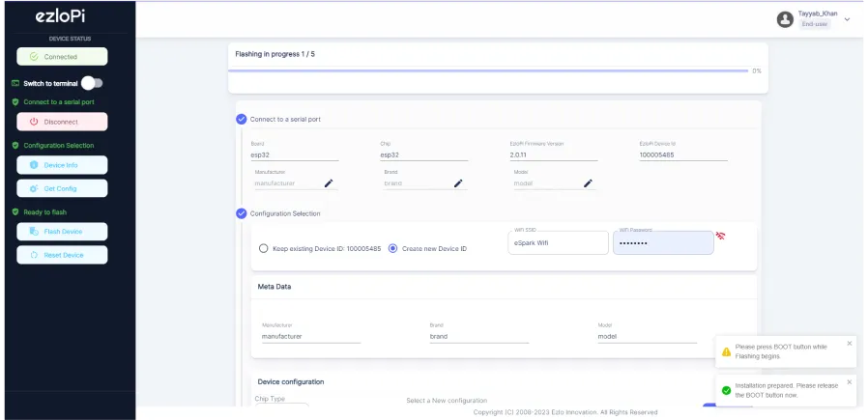Screen dimensions: 868x420
Task: Click the Board field showing esp32
Action: pos(295,155)
